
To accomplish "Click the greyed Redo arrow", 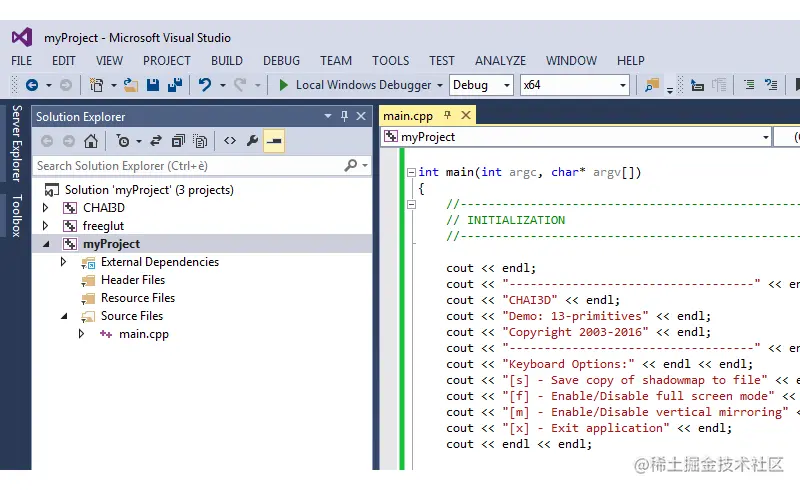I will [x=240, y=85].
